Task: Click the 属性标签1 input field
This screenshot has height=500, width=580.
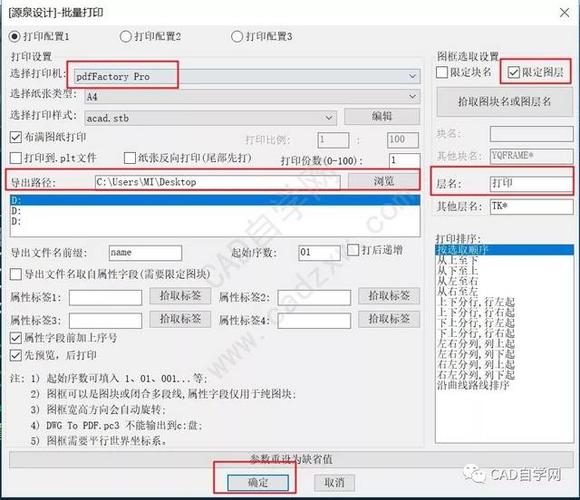Action: [105, 298]
